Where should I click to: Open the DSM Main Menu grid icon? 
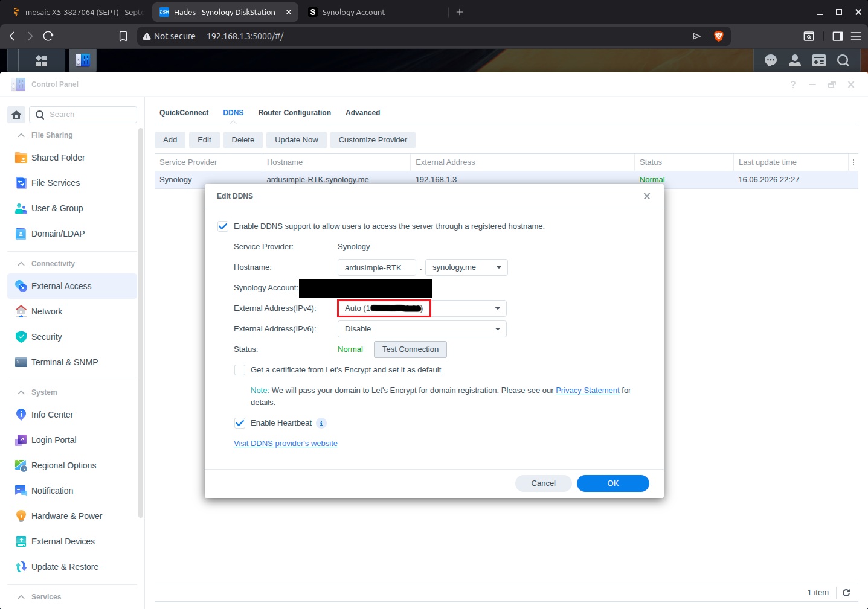tap(42, 60)
